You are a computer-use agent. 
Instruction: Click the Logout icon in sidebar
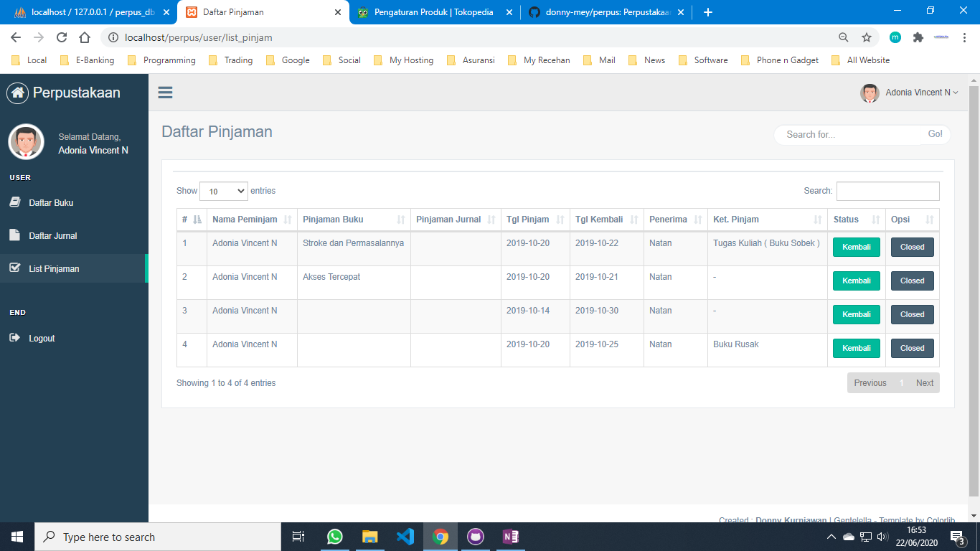(x=15, y=338)
